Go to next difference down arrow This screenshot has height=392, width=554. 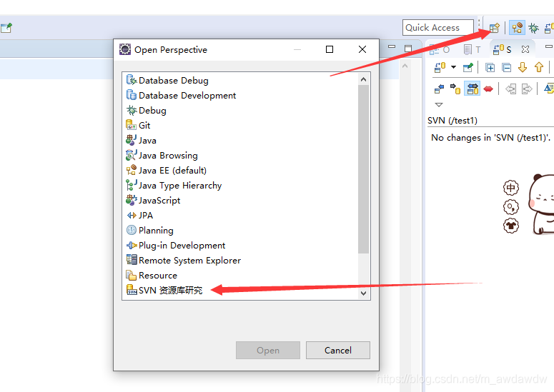[x=523, y=67]
